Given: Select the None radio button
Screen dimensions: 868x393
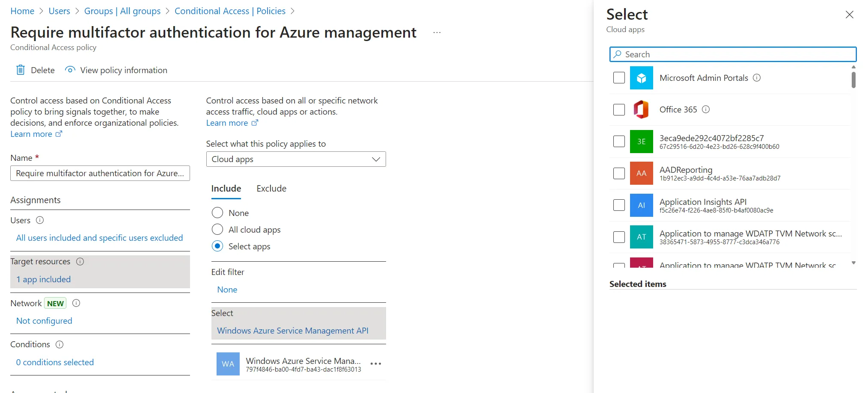Looking at the screenshot, I should click(217, 213).
